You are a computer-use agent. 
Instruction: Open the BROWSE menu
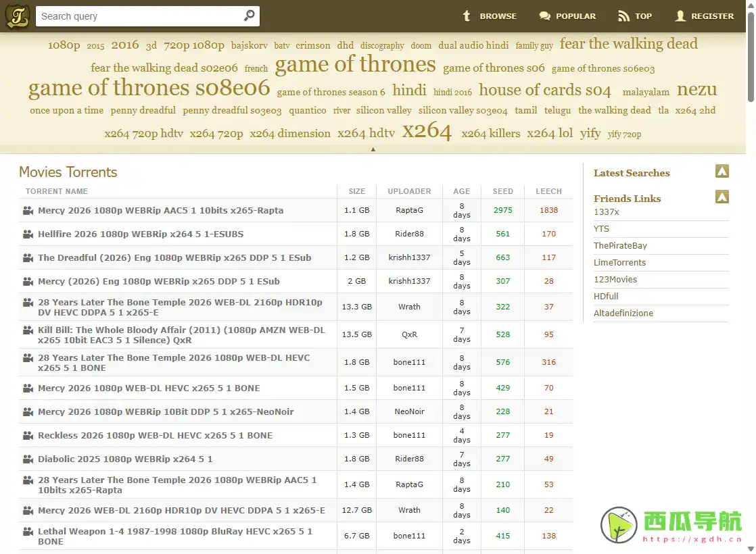(497, 16)
